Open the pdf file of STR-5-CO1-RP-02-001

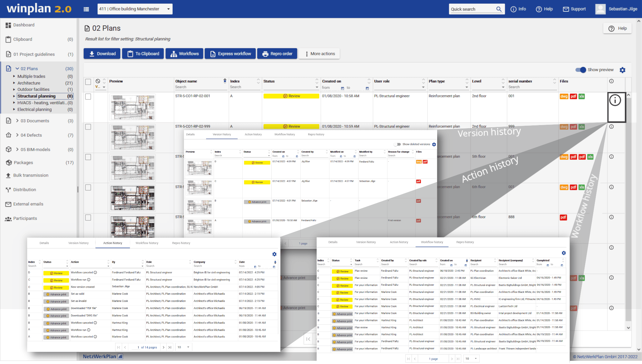click(x=573, y=96)
